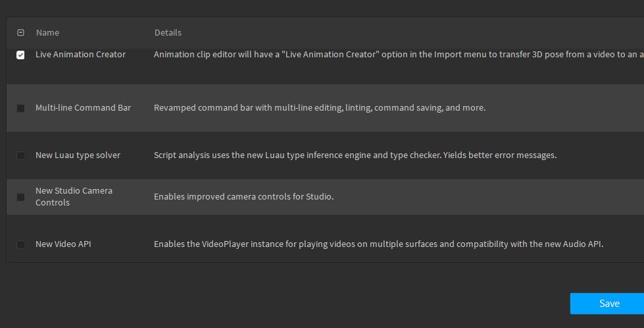Select the New Studio Camera Controls name

tap(74, 196)
